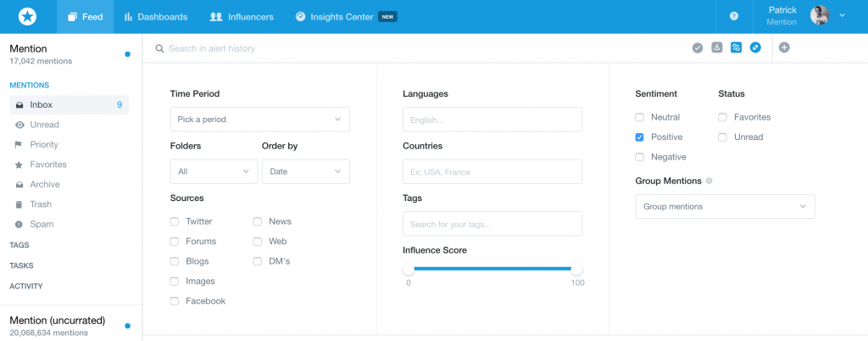Enable the Twitter source checkbox
This screenshot has height=341, width=868.
(x=175, y=221)
